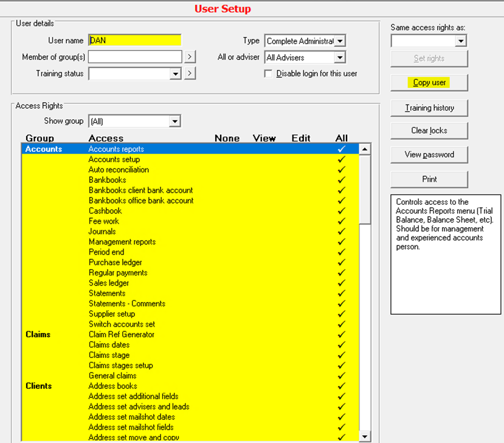Open the Same access rights as dropdown
The image size is (504, 443).
click(x=461, y=41)
